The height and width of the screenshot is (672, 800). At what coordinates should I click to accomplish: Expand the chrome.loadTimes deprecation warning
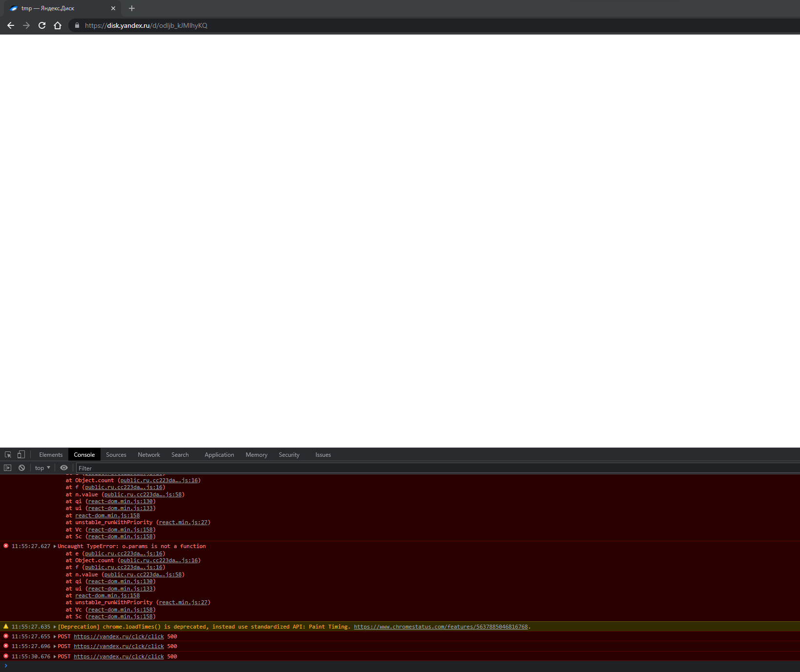tap(54, 627)
